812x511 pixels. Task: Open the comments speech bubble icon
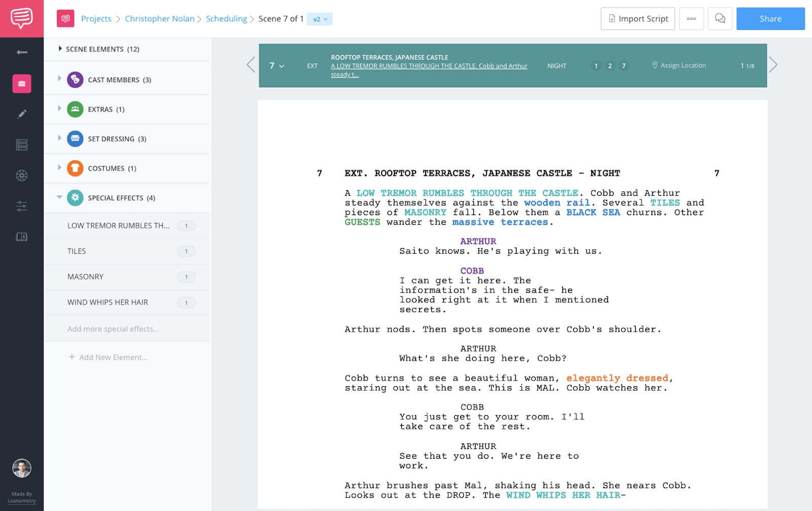720,19
